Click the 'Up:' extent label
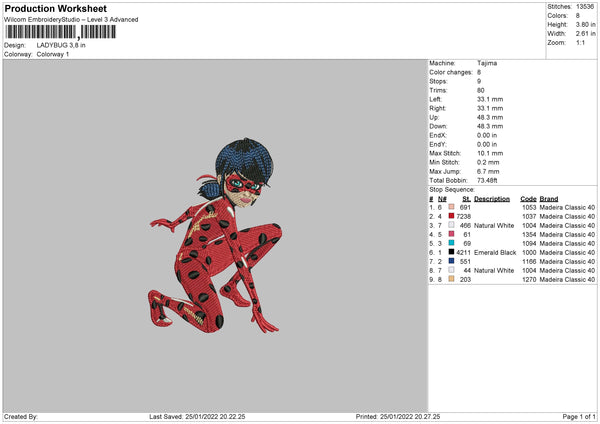 click(434, 117)
